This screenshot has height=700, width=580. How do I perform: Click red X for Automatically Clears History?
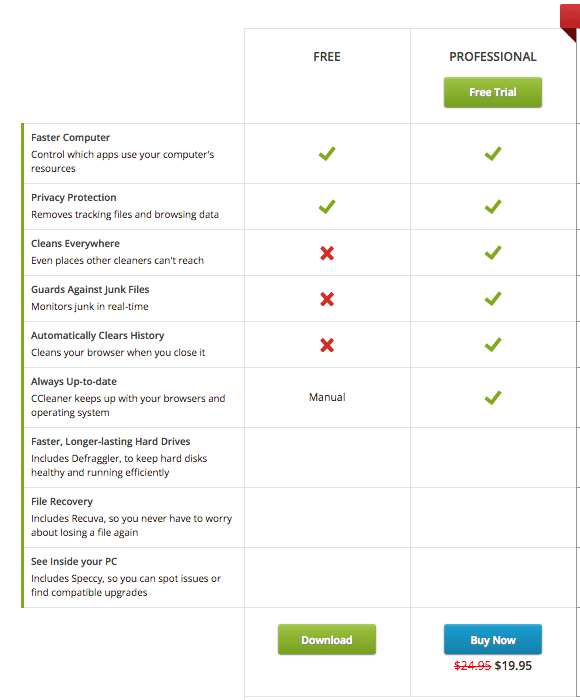coord(327,345)
